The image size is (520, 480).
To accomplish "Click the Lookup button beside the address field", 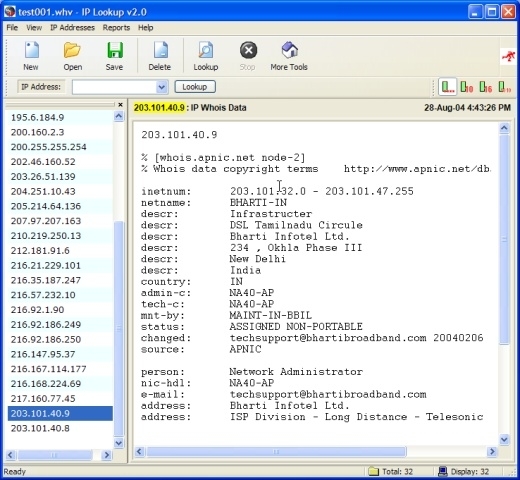I will [195, 87].
